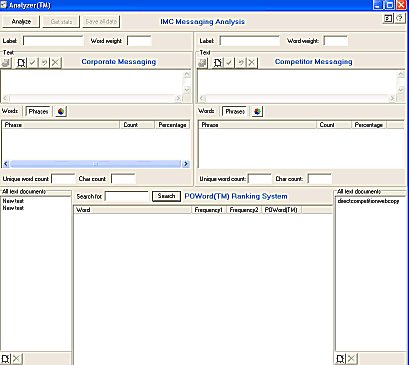This screenshot has height=365, width=409.
Task: Switch to Words tab in Corporate Messaging panel
Action: pos(10,111)
